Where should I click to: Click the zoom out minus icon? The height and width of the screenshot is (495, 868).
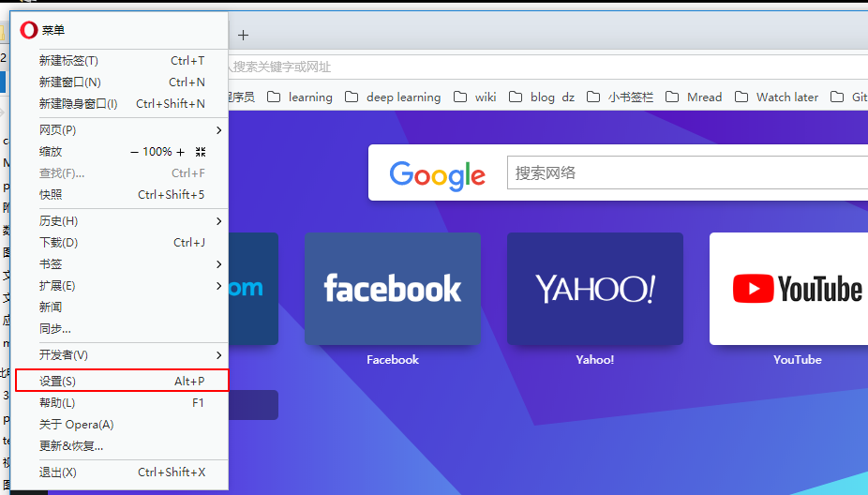point(134,152)
